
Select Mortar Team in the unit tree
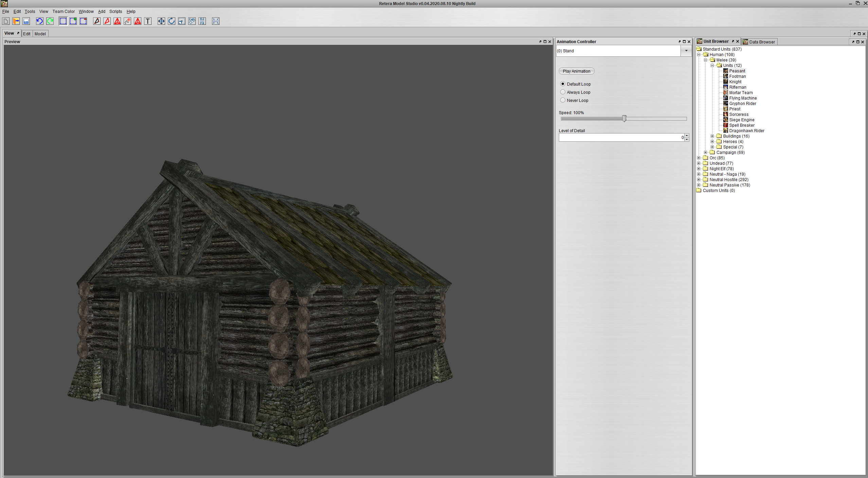[741, 93]
